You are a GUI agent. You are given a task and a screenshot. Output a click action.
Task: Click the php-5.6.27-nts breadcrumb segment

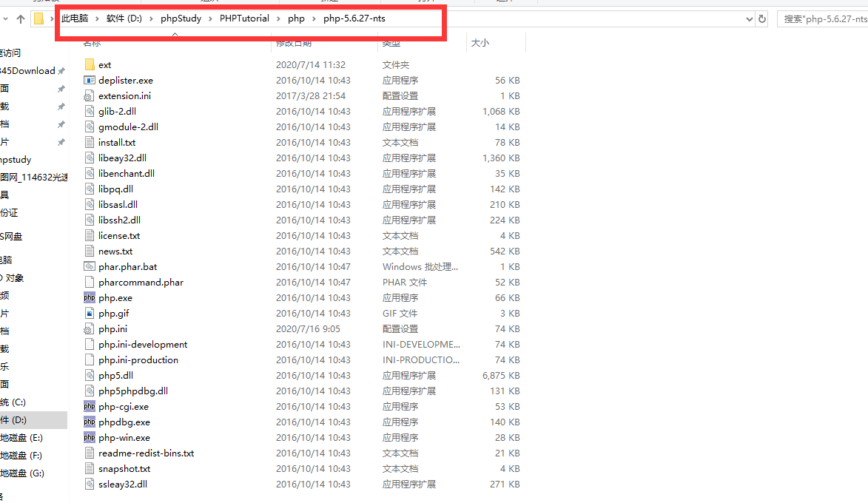354,18
